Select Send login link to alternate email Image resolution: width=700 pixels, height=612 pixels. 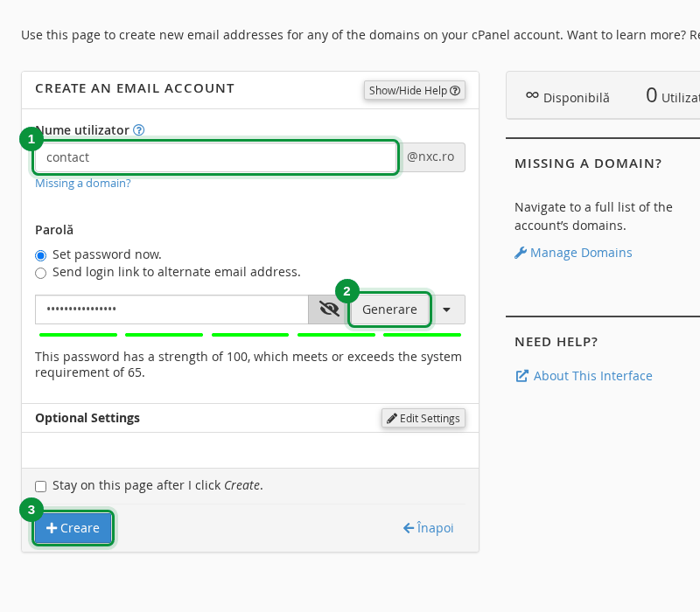click(40, 273)
